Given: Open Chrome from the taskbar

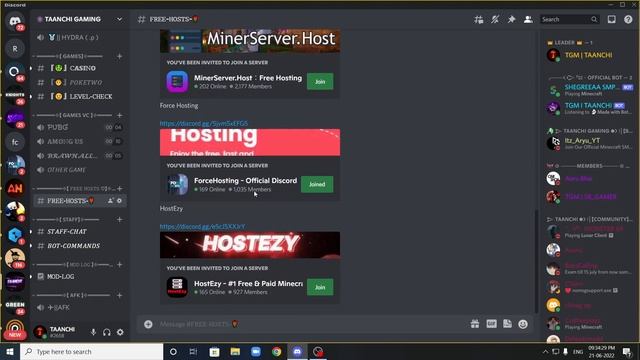Looking at the screenshot, I should point(276,351).
